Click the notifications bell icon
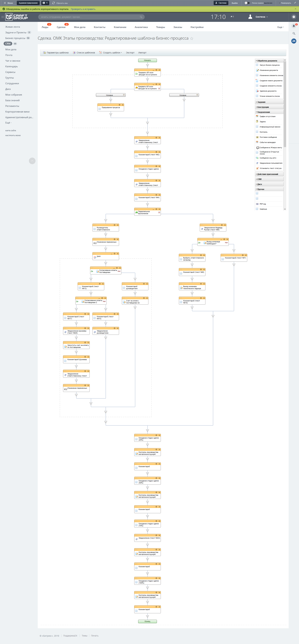The image size is (299, 644). click(x=294, y=26)
